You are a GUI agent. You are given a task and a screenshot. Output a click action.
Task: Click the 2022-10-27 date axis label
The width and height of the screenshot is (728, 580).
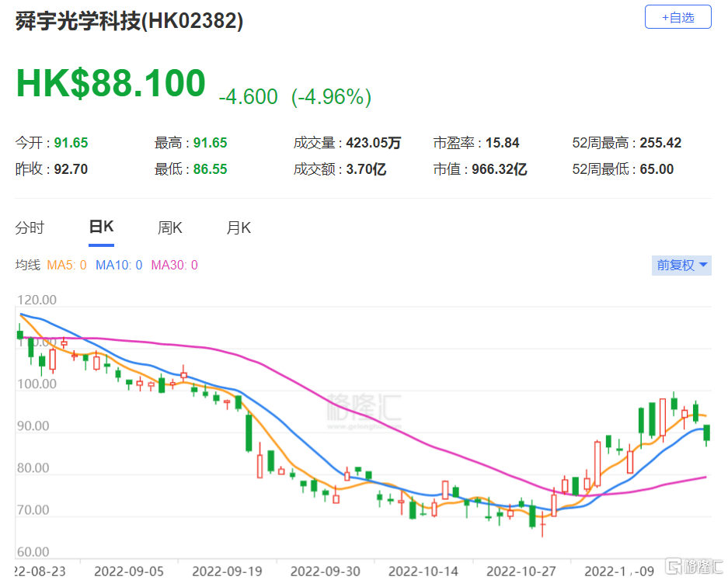[x=521, y=571]
